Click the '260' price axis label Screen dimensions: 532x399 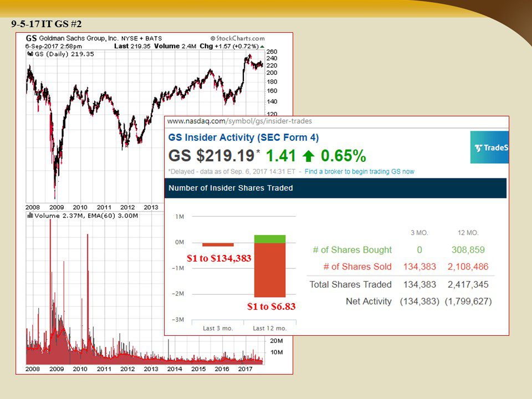(272, 52)
